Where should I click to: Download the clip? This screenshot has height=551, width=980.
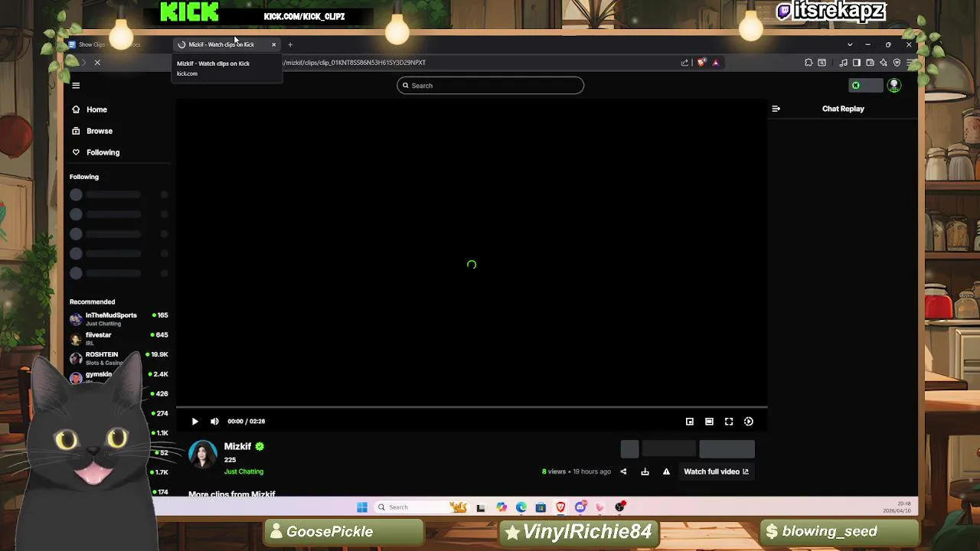[645, 471]
